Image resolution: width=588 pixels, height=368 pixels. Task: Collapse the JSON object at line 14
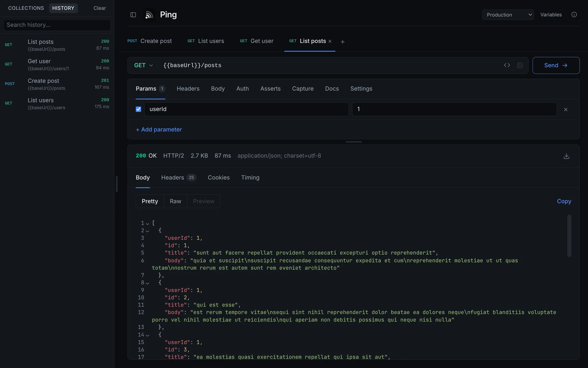pyautogui.click(x=147, y=335)
